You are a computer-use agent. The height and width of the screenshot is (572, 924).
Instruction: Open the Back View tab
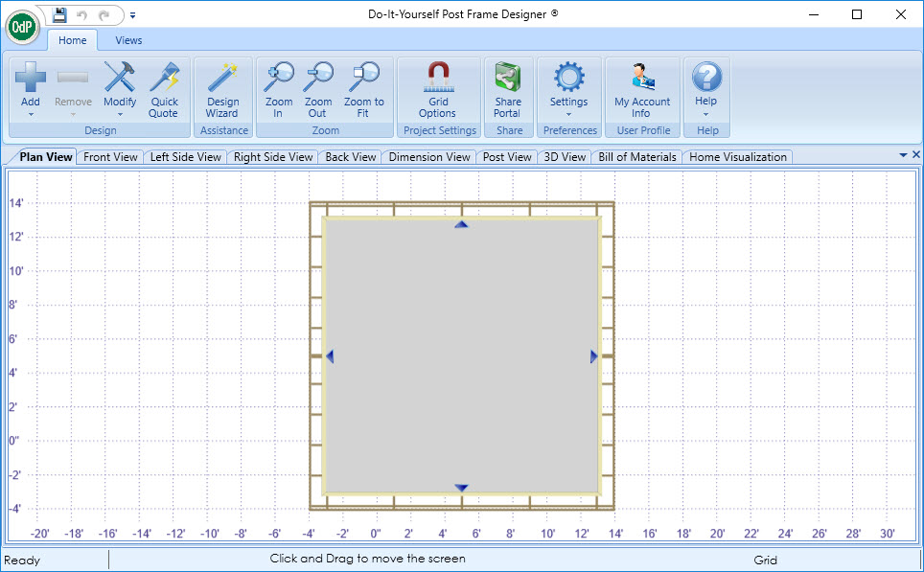click(350, 157)
